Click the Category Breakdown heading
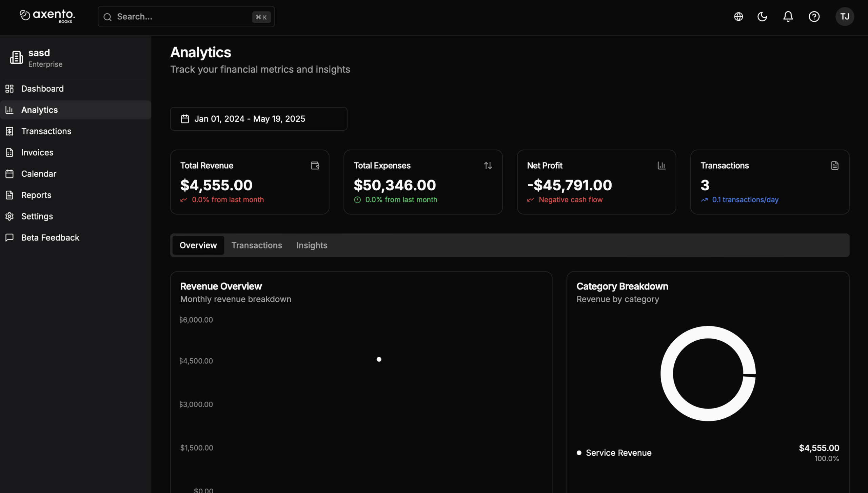Viewport: 868px width, 493px height. [x=622, y=286]
